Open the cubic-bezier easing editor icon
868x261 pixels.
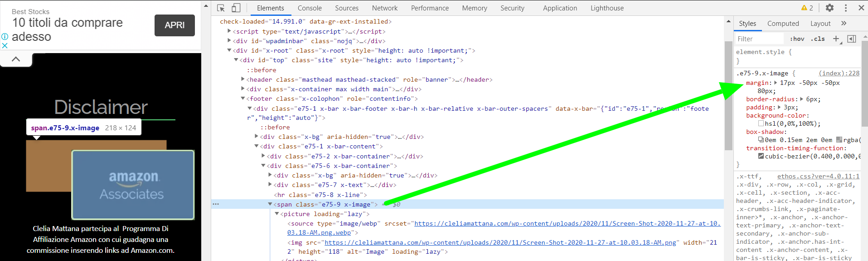point(761,156)
